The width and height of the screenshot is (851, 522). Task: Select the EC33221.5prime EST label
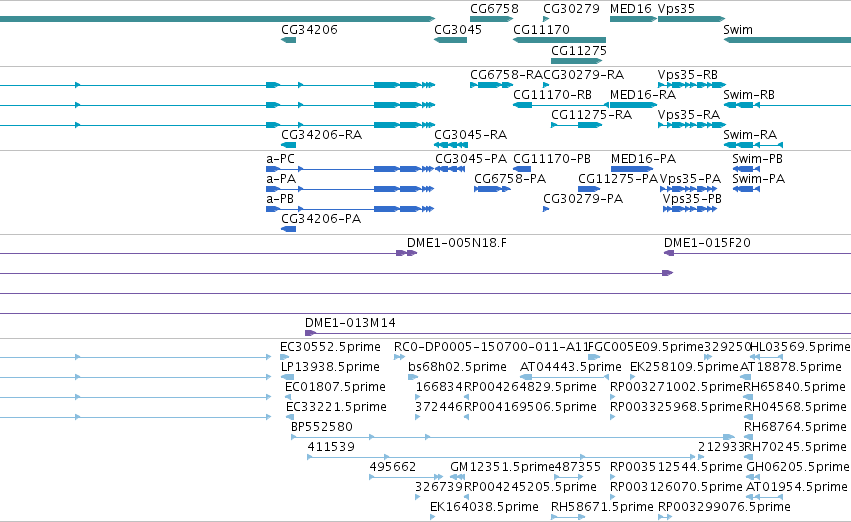tap(336, 408)
